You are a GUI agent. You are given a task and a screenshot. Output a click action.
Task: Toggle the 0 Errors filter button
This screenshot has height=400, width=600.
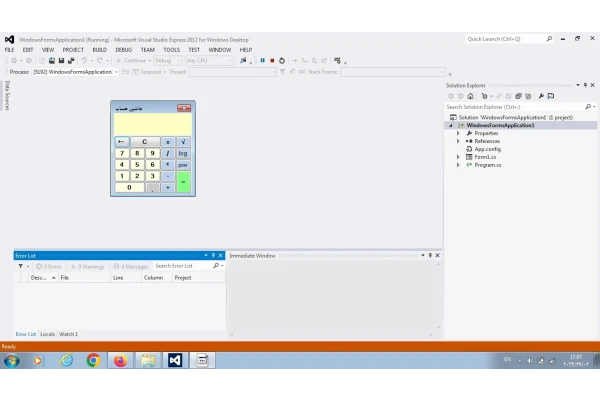pos(48,266)
